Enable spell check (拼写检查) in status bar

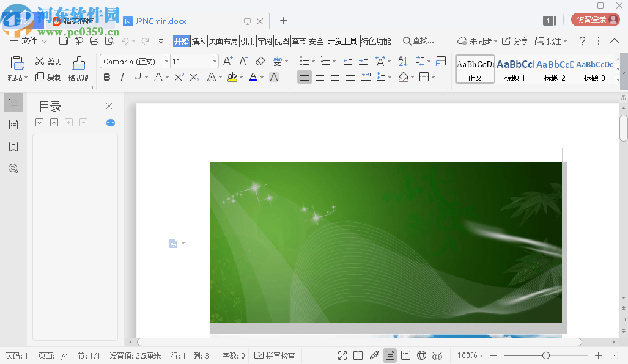click(275, 355)
